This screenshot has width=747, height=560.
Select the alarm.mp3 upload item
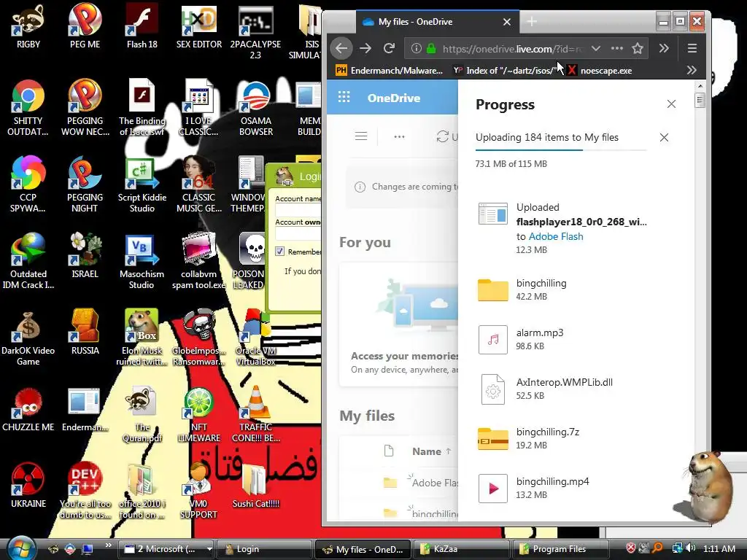[x=562, y=339]
